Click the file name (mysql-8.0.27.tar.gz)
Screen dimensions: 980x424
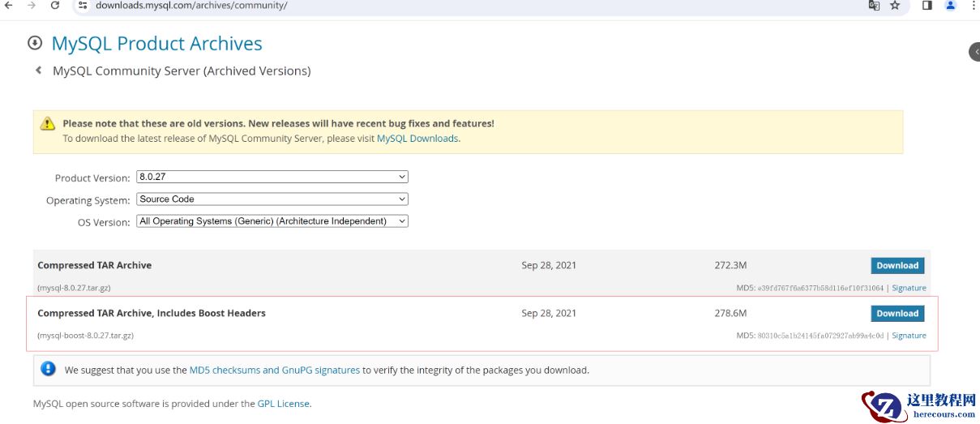[75, 288]
